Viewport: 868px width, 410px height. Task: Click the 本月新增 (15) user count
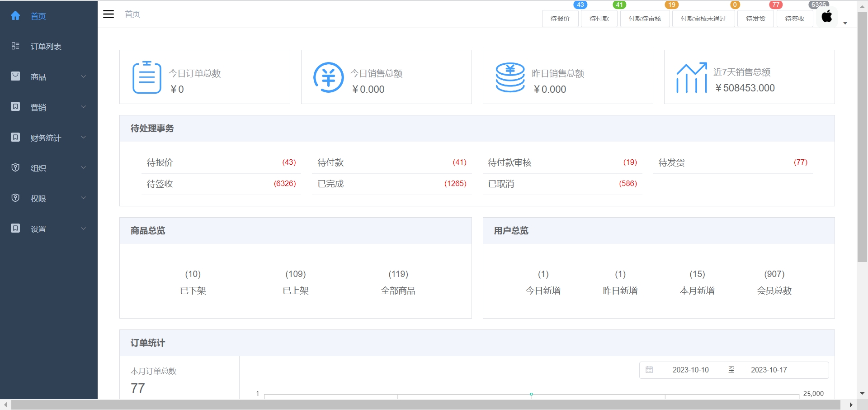697,282
